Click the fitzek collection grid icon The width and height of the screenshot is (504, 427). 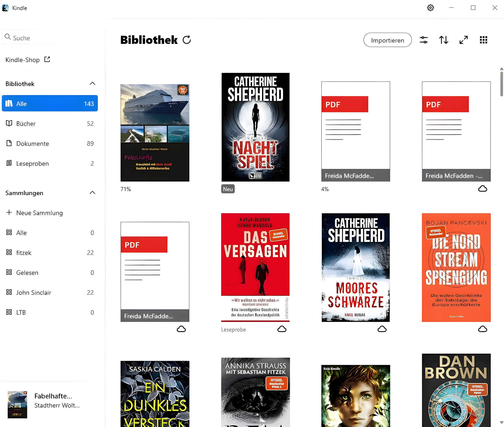[9, 252]
